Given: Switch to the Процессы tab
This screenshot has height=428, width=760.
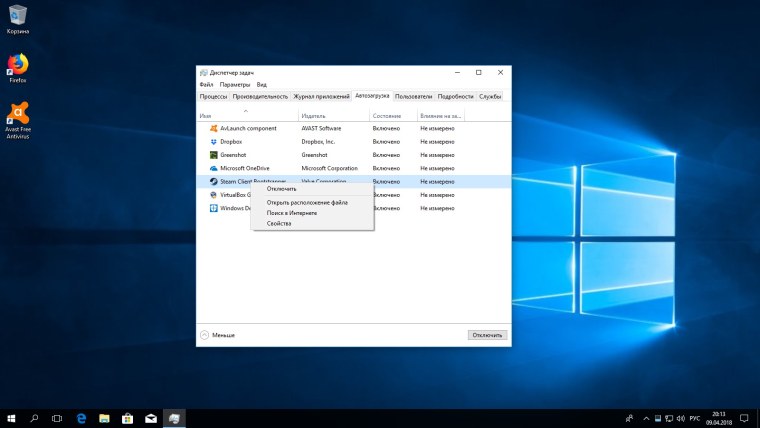Looking at the screenshot, I should coord(213,97).
